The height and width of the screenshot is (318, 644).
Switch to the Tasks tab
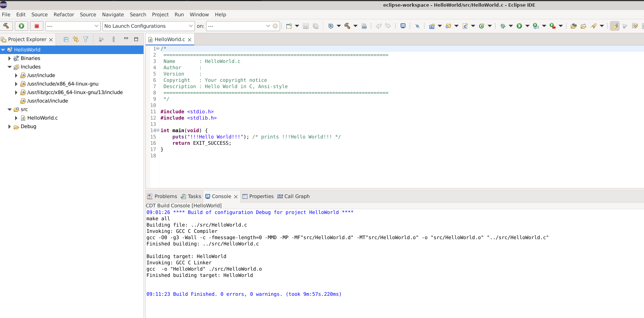(x=191, y=196)
